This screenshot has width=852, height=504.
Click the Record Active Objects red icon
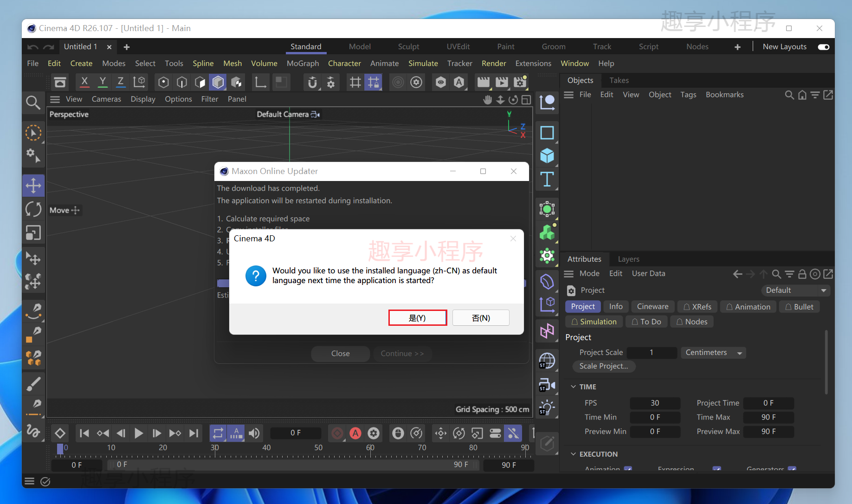337,433
